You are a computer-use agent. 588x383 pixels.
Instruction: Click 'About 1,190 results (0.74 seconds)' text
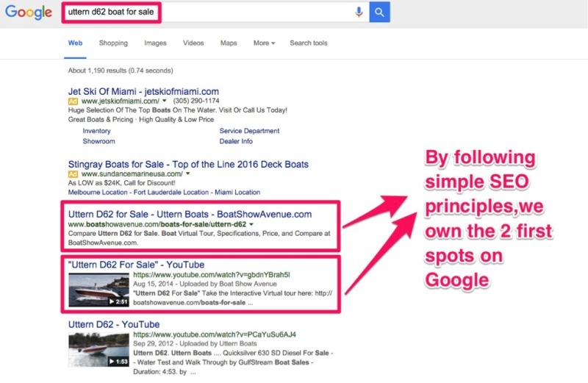point(121,71)
